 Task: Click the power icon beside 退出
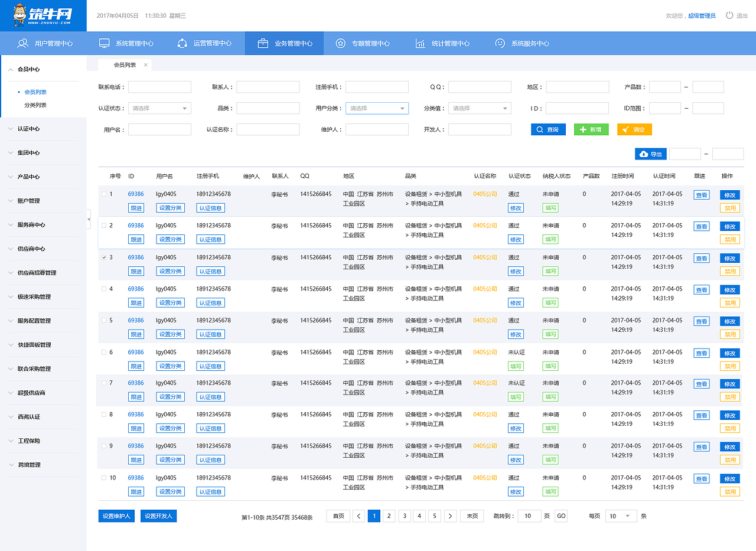729,15
